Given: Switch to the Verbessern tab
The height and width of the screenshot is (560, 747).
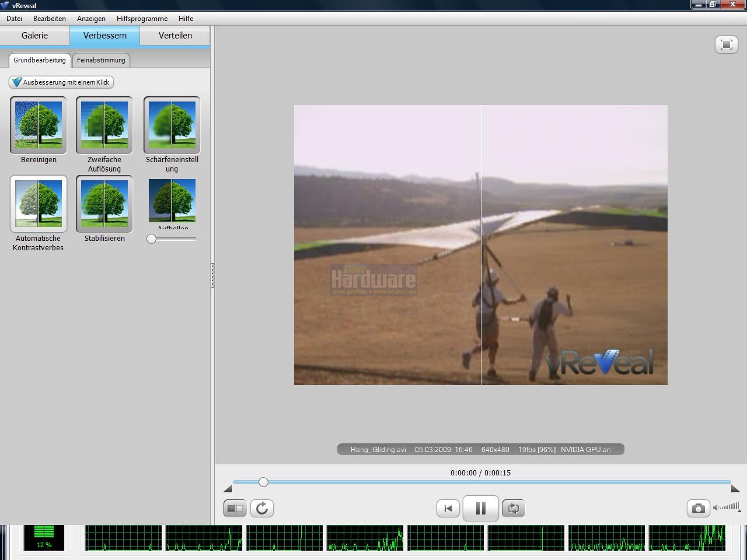Looking at the screenshot, I should pyautogui.click(x=105, y=36).
